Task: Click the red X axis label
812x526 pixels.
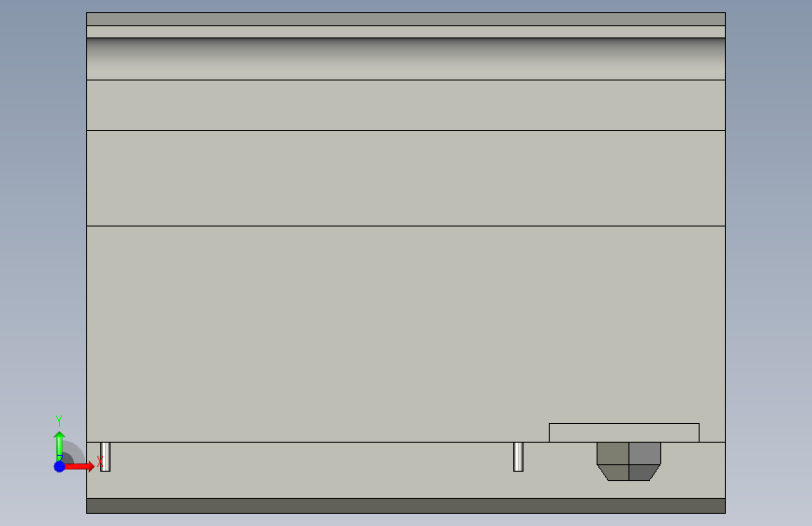Action: (x=100, y=460)
